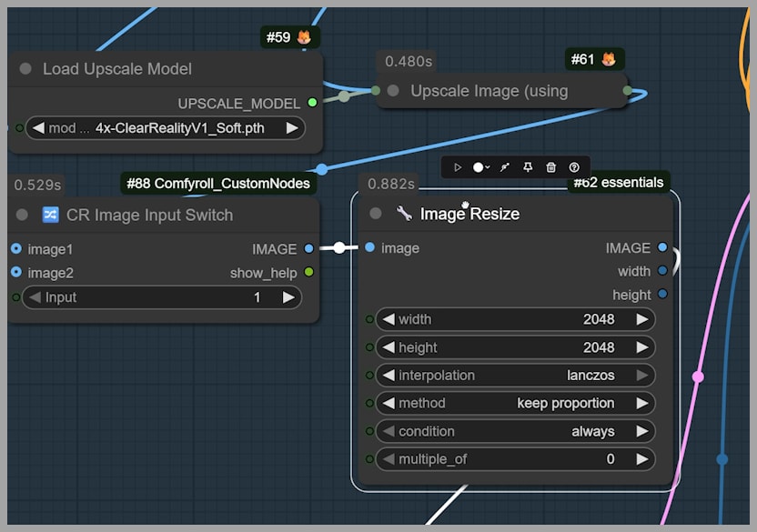Click the shuffle icon on CR Image Input Switch
Screen dimensions: 757x532
tap(50, 216)
